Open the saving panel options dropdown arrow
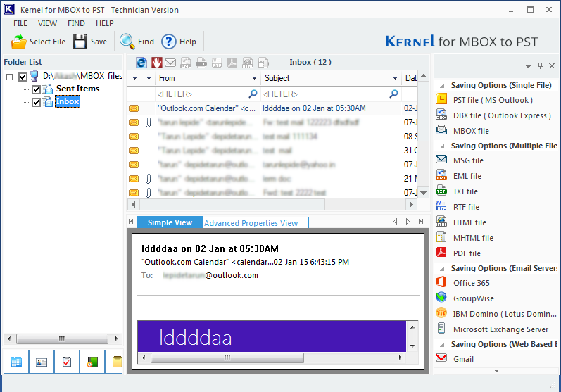This screenshot has height=392, width=561. 528,66
